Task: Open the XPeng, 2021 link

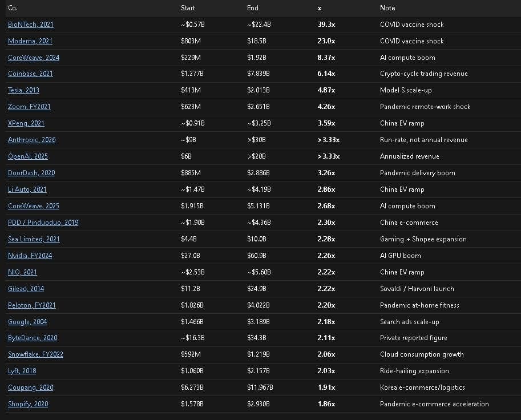Action: coord(26,124)
